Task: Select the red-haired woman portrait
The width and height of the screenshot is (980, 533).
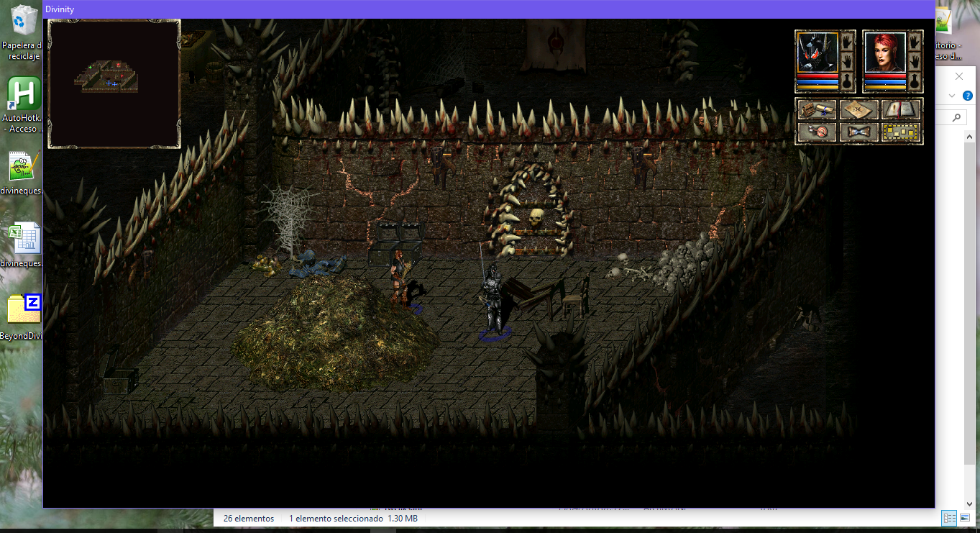Action: click(x=885, y=53)
